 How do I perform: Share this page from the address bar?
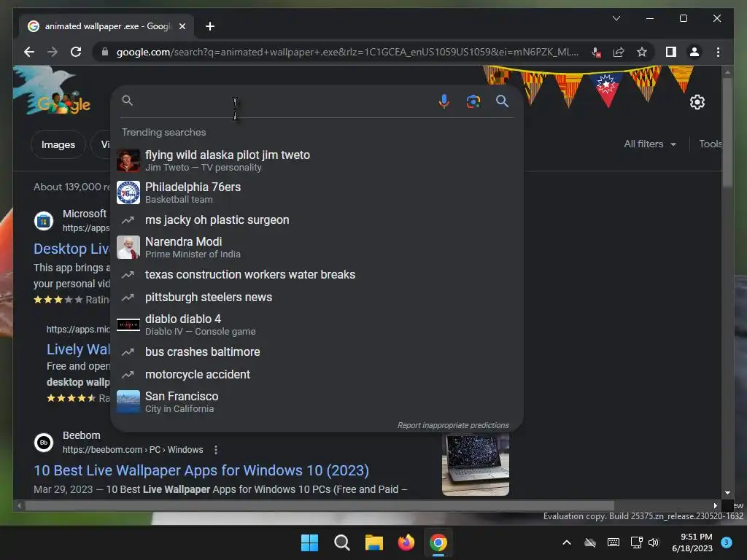pos(619,52)
